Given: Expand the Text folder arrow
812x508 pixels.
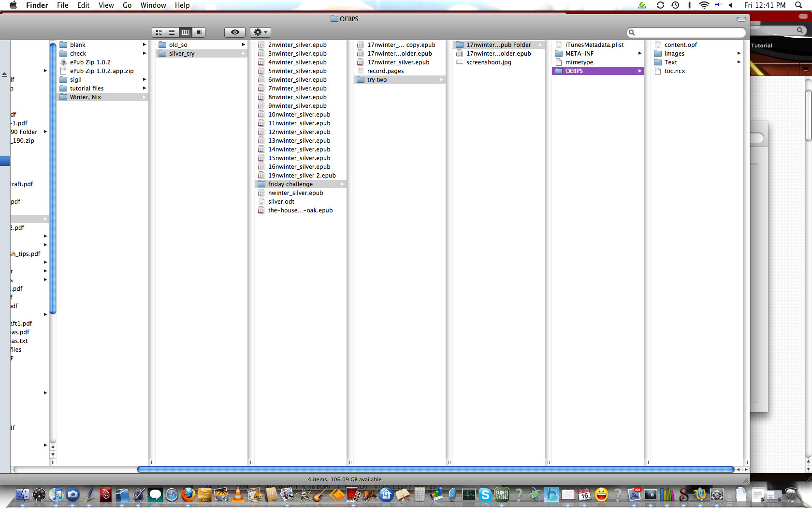Looking at the screenshot, I should 739,62.
